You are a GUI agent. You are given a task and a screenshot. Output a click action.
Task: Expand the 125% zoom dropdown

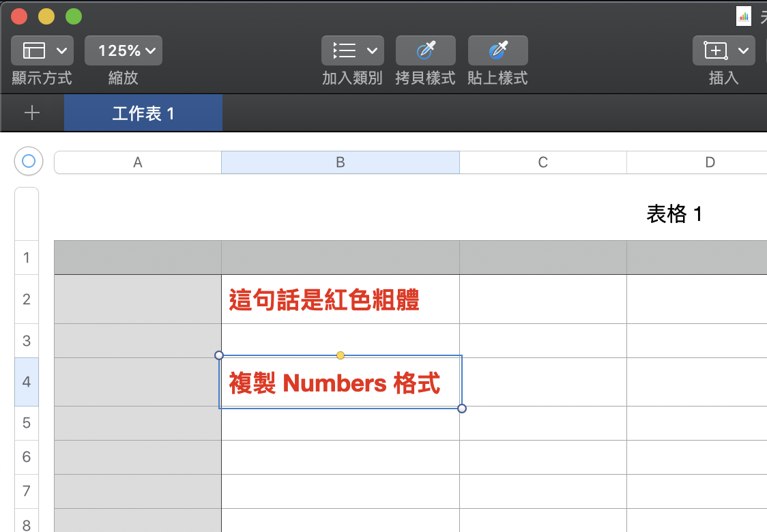tap(124, 50)
